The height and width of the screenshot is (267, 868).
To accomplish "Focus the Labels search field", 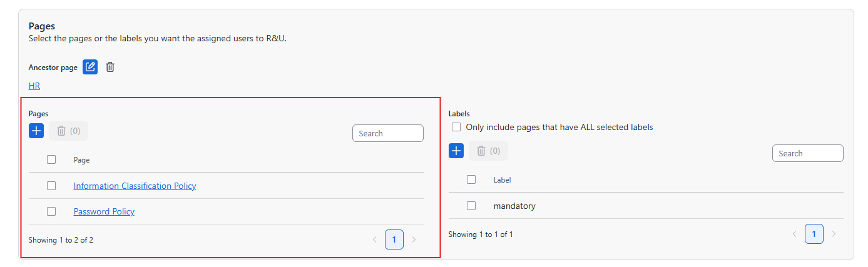I will (808, 153).
